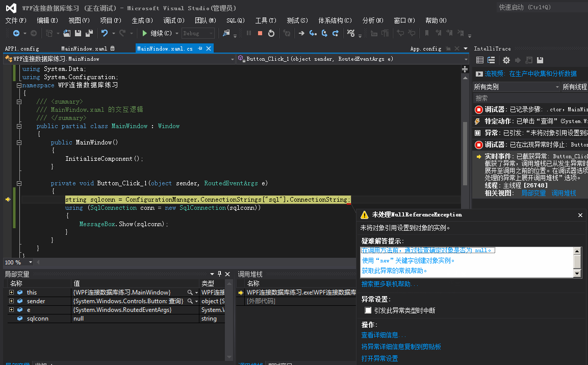Viewport: 588px width, 365px height.
Task: Expand the 'this' variable in Locals
Action: click(11, 293)
